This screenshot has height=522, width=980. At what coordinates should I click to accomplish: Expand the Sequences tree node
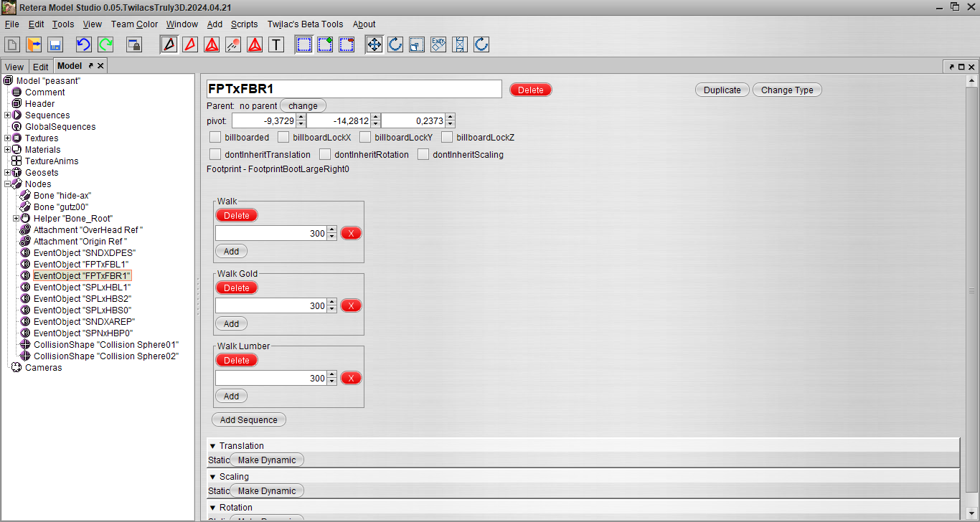point(7,115)
